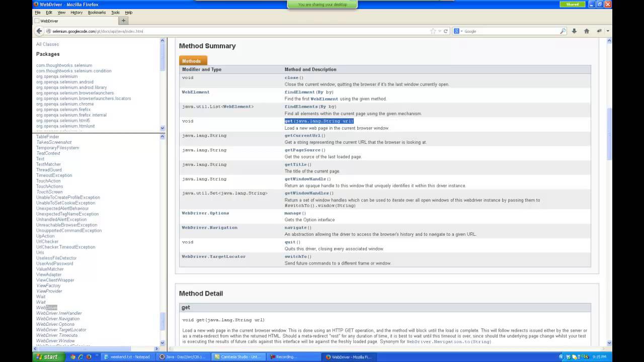Open WebDriver.TargetLocator return type link
Viewport: 644px width, 362px height.
[x=214, y=257]
